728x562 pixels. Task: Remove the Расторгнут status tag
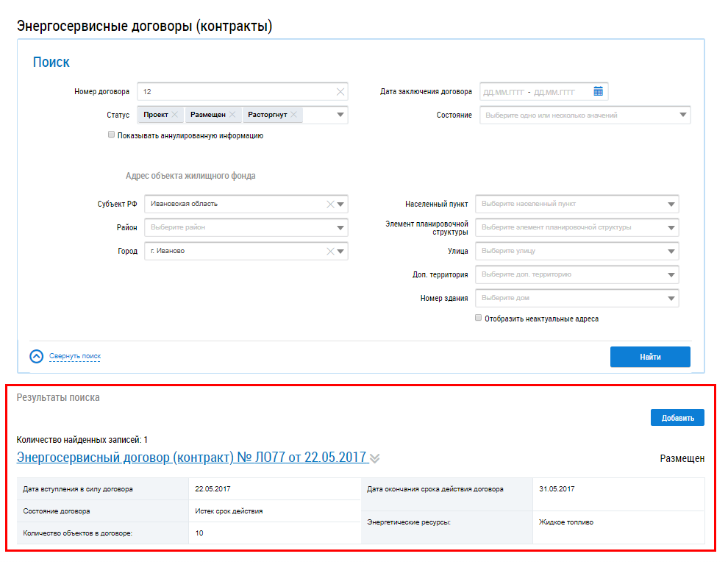(x=293, y=115)
